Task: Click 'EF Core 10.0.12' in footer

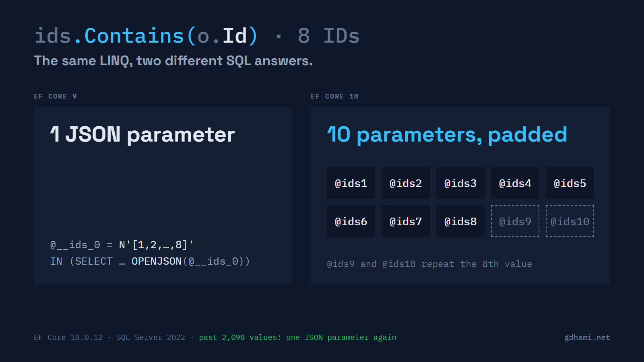Action: pyautogui.click(x=68, y=337)
